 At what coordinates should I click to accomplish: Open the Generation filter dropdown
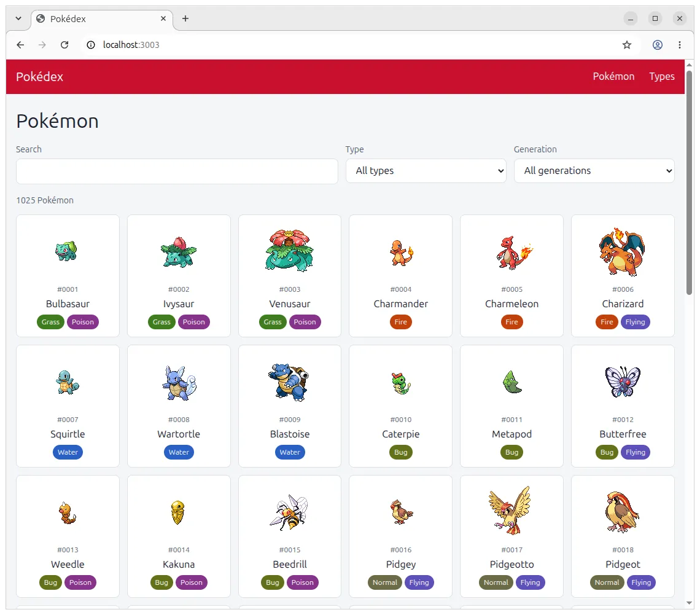(594, 171)
